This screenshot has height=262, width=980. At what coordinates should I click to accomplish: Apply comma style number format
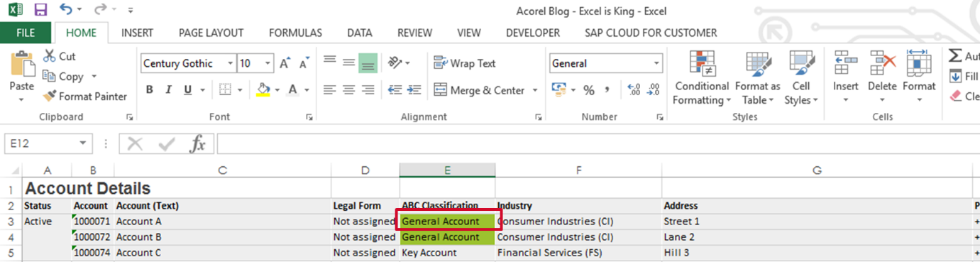click(x=607, y=89)
